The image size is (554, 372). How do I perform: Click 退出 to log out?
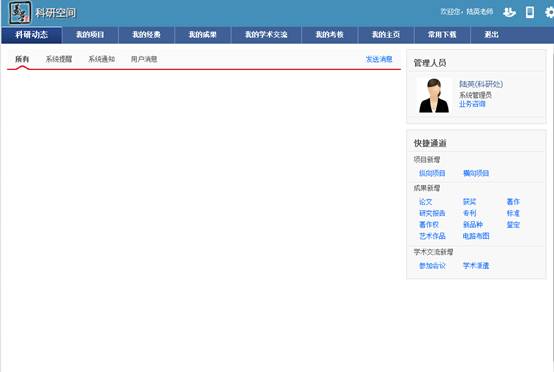coord(491,35)
